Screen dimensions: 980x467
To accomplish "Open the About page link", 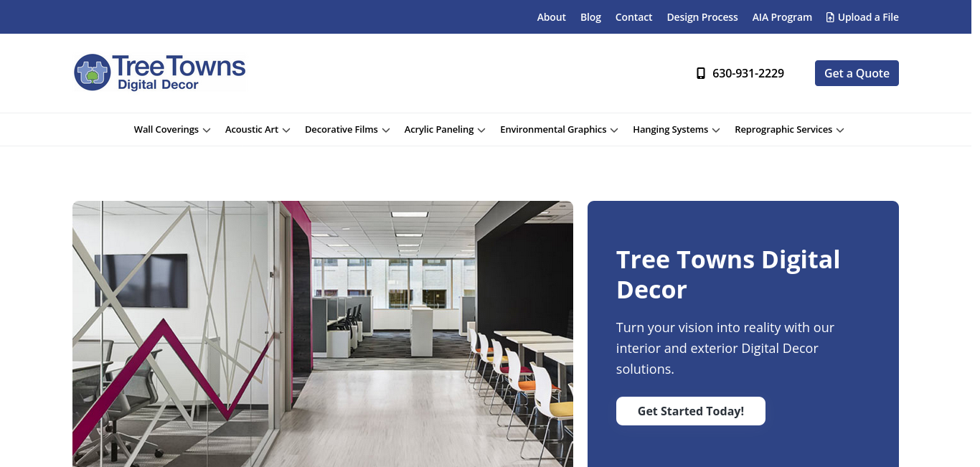I will (x=551, y=17).
